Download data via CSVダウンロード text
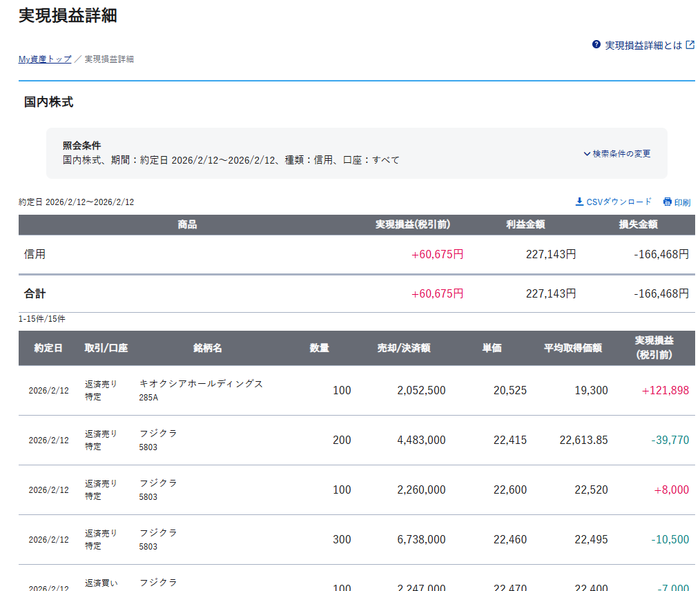Viewport: 700px width, 591px height. [x=619, y=202]
